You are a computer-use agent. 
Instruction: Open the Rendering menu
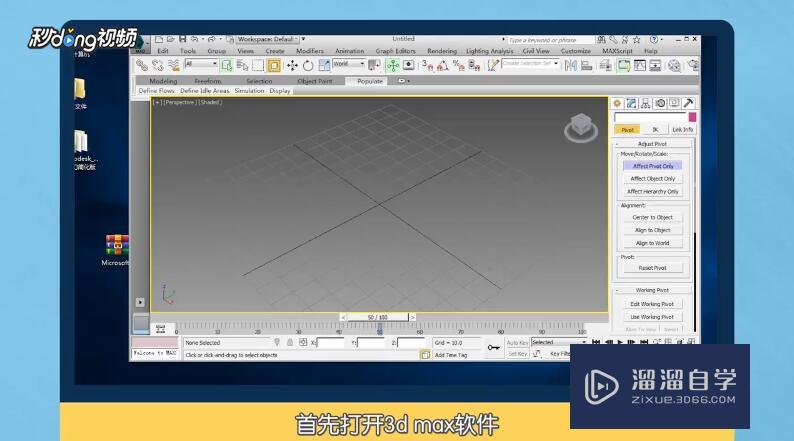pyautogui.click(x=442, y=51)
